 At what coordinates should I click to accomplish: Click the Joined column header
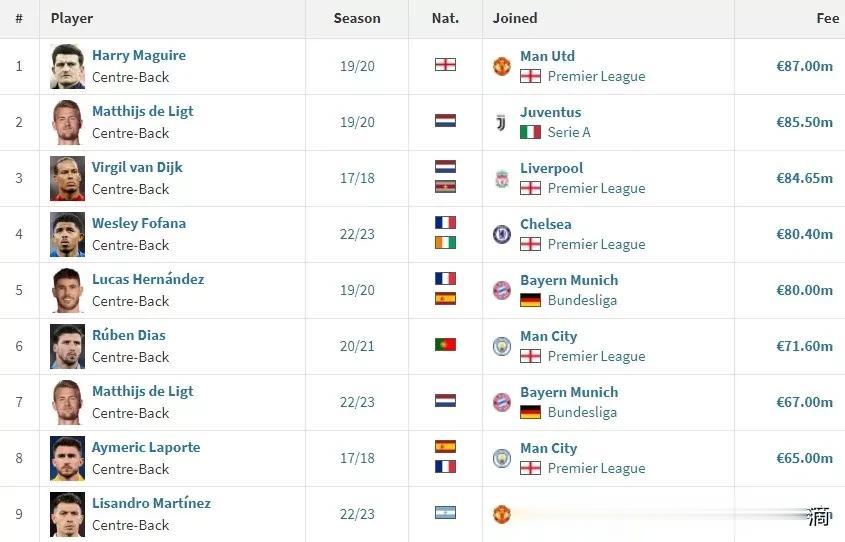click(515, 18)
